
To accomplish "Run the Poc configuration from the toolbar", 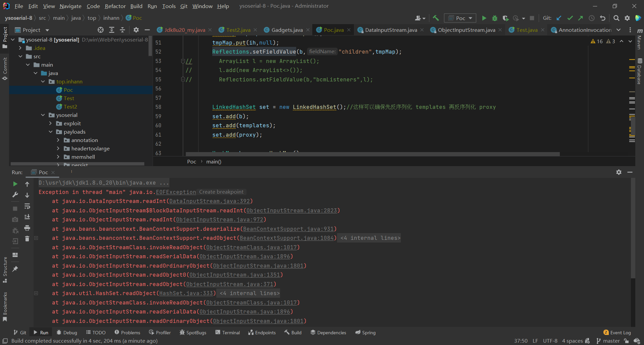I will (484, 18).
